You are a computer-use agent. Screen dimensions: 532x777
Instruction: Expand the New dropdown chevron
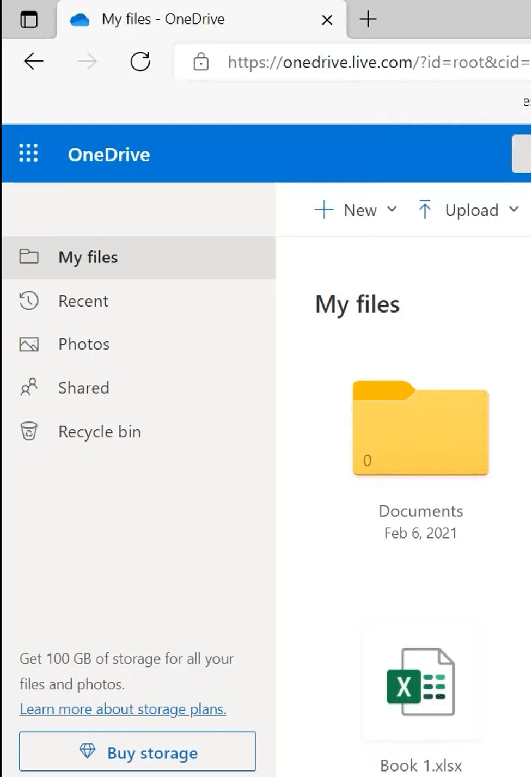pyautogui.click(x=392, y=210)
